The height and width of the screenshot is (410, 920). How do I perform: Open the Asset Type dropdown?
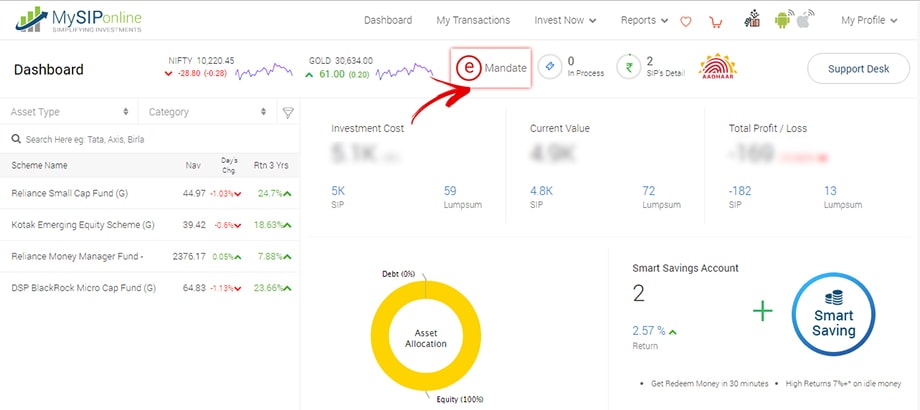69,111
